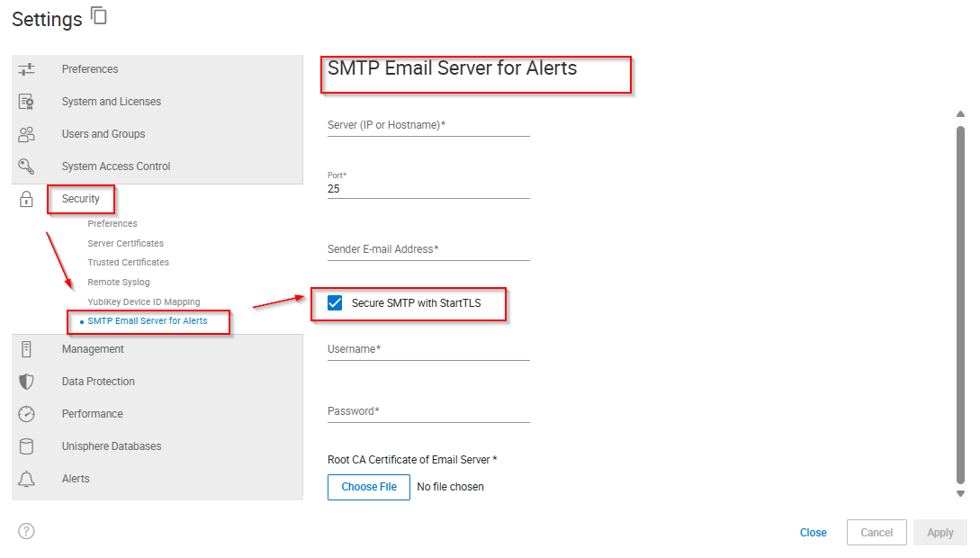Switch to the Server Certificates section
The height and width of the screenshot is (558, 980).
click(x=125, y=243)
